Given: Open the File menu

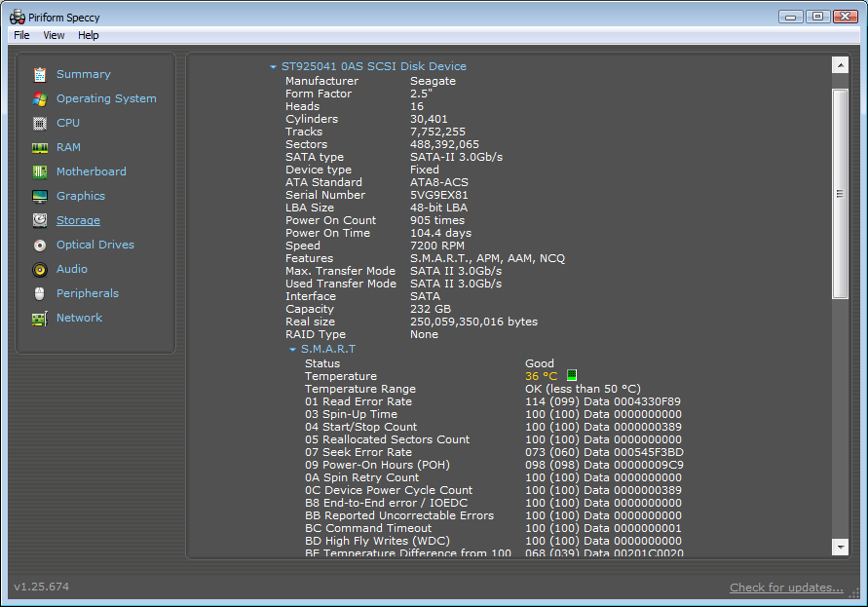Looking at the screenshot, I should 21,35.
